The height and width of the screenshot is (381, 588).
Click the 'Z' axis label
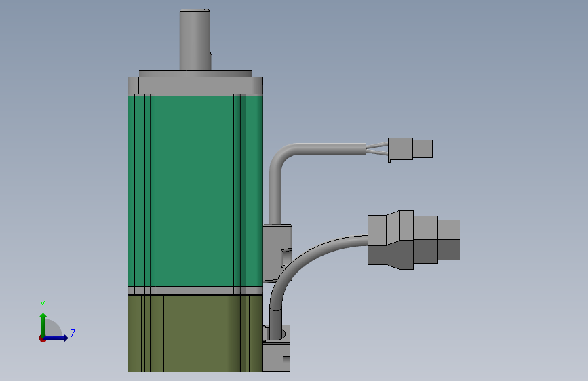click(x=73, y=334)
